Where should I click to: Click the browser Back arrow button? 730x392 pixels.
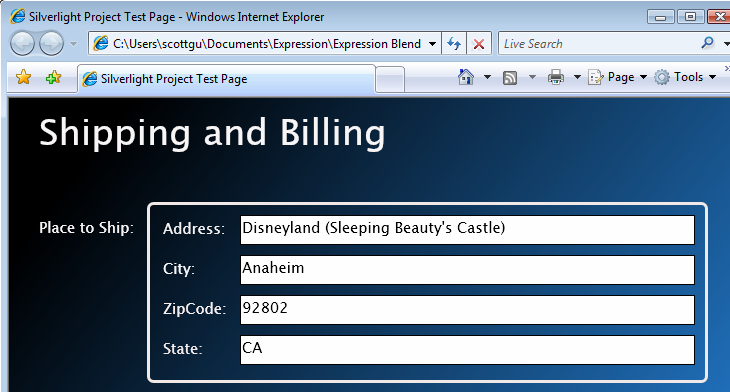(22, 43)
